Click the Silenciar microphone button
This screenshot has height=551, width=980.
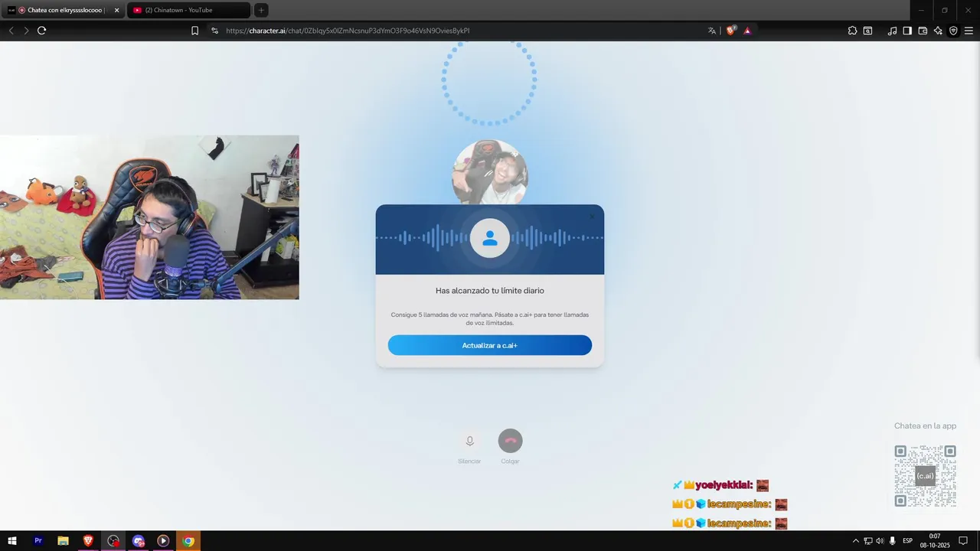(470, 441)
